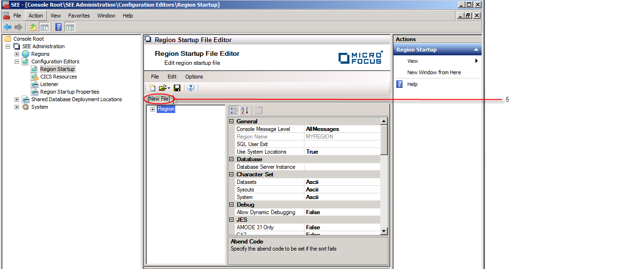Click the New file icon in editor toolbar
This screenshot has width=644, height=269.
(152, 88)
